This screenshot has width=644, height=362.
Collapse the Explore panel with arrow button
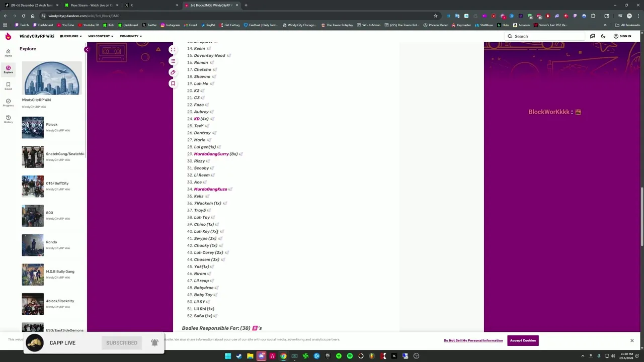pyautogui.click(x=87, y=49)
